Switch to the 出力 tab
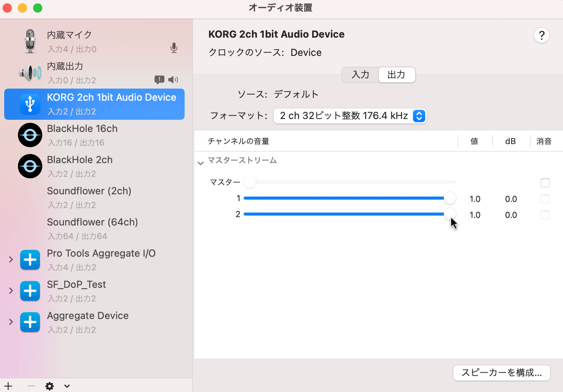 pyautogui.click(x=396, y=75)
